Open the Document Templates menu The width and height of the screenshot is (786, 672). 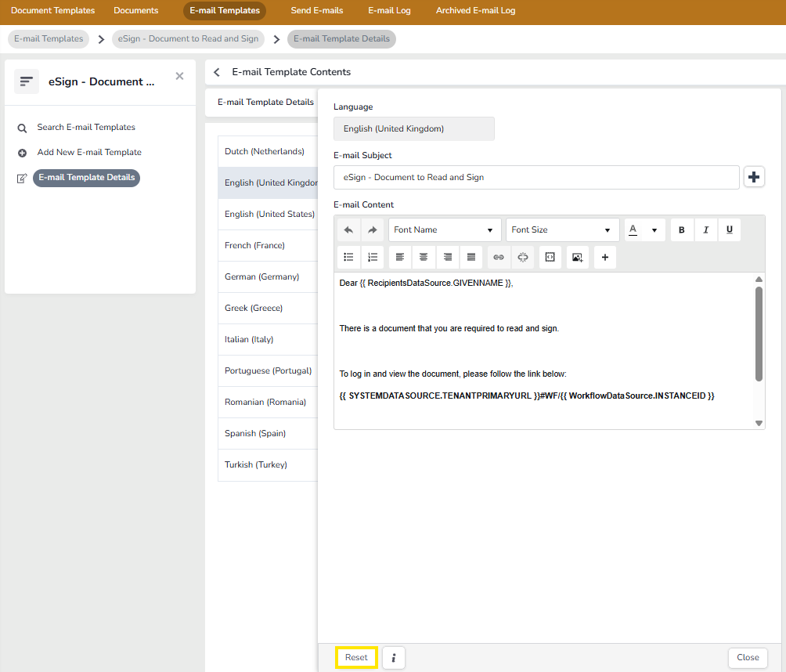click(x=52, y=10)
